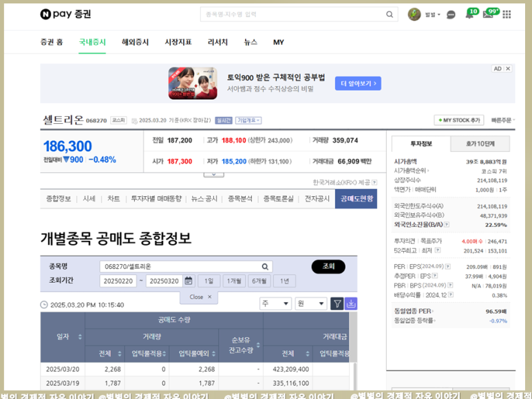
Task: Switch to 종합정보 tab
Action: point(58,199)
